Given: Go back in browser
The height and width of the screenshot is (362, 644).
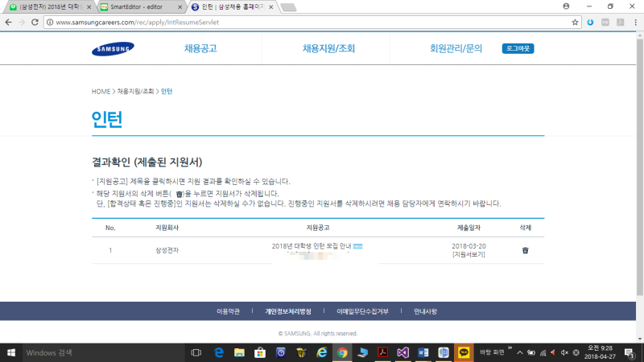Looking at the screenshot, I should coord(9,23).
